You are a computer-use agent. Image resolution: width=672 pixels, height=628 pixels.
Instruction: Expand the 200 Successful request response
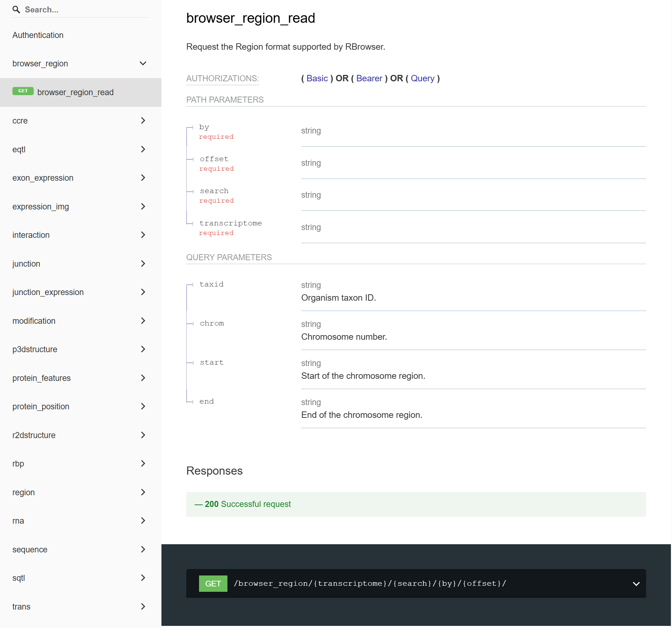248,504
